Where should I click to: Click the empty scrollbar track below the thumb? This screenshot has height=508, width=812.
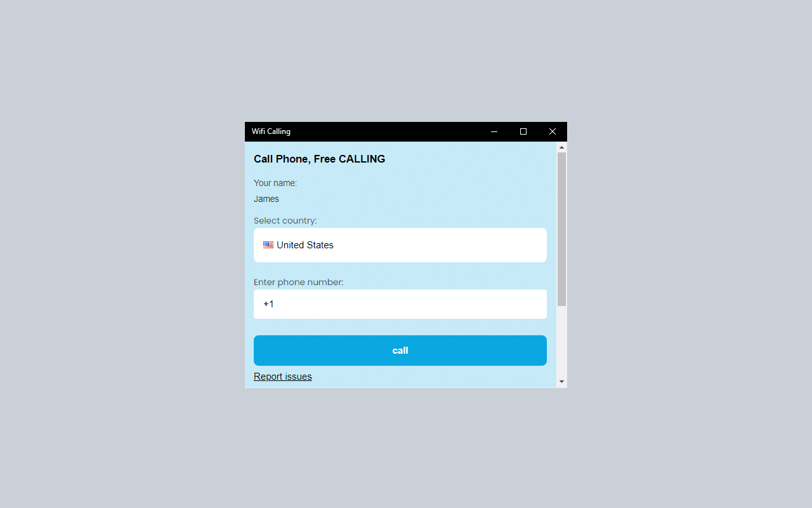(x=561, y=343)
